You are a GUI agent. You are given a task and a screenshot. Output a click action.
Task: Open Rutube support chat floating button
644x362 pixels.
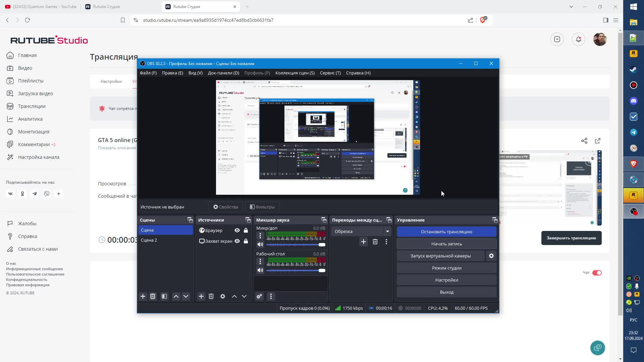tap(597, 348)
